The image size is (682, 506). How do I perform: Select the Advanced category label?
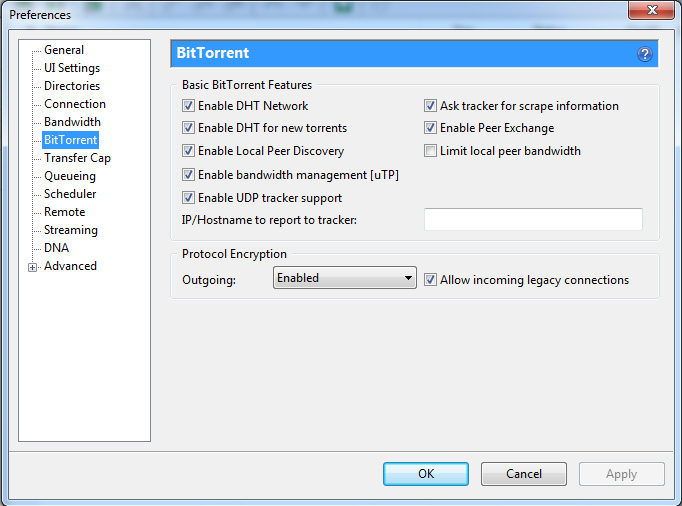[70, 266]
